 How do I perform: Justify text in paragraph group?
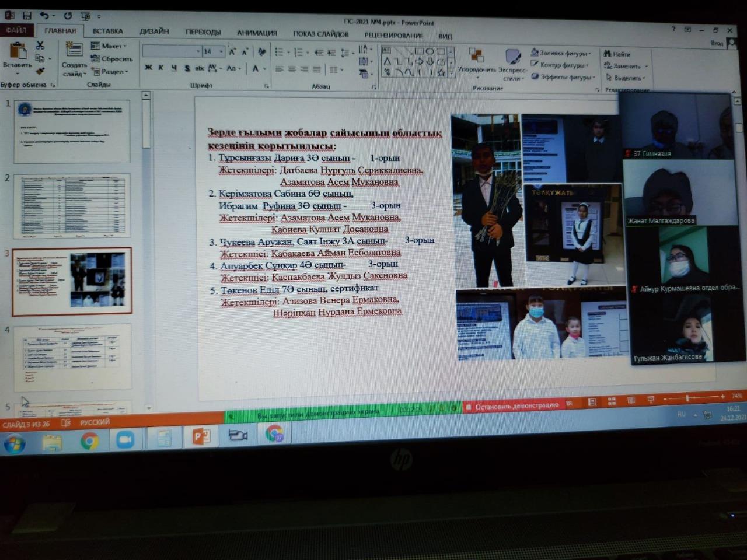point(316,69)
